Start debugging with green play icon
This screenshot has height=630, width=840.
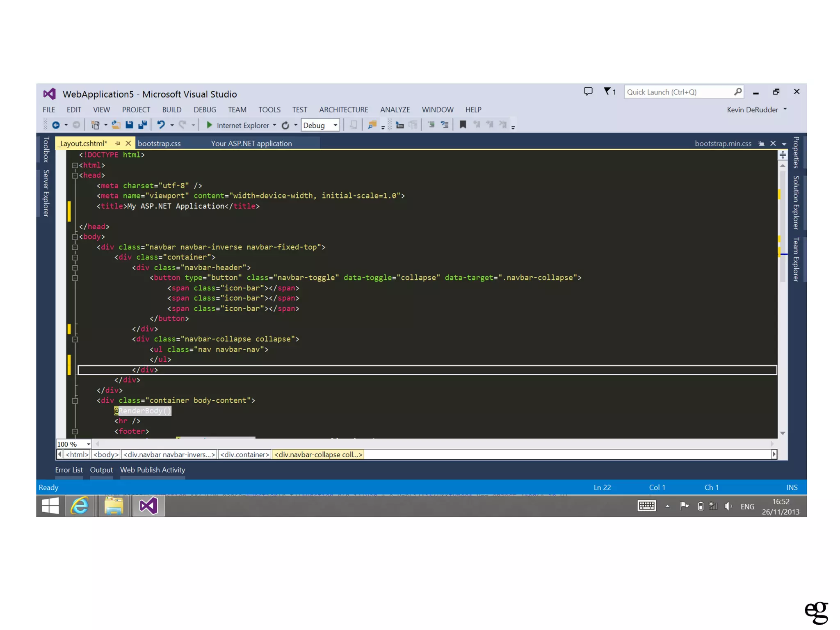(x=209, y=125)
